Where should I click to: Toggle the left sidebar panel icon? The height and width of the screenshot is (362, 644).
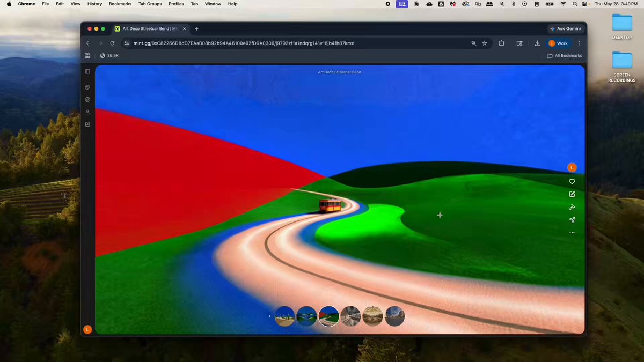pos(87,71)
